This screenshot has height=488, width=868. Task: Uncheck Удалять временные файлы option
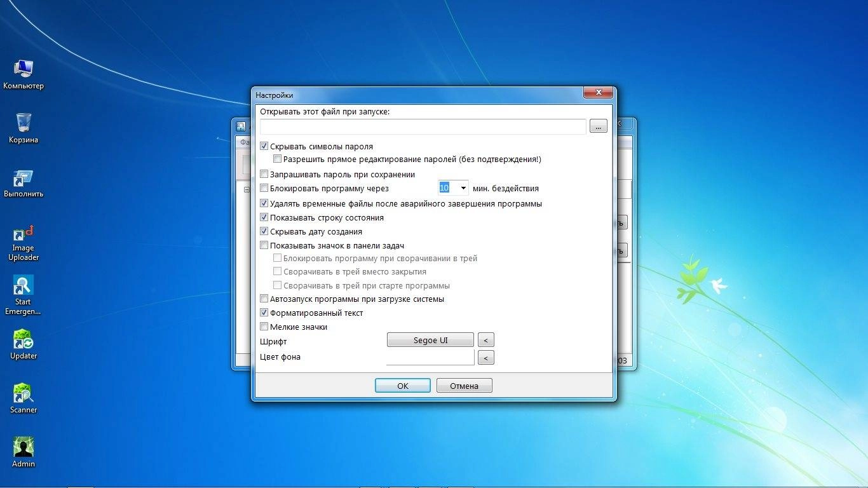[264, 204]
